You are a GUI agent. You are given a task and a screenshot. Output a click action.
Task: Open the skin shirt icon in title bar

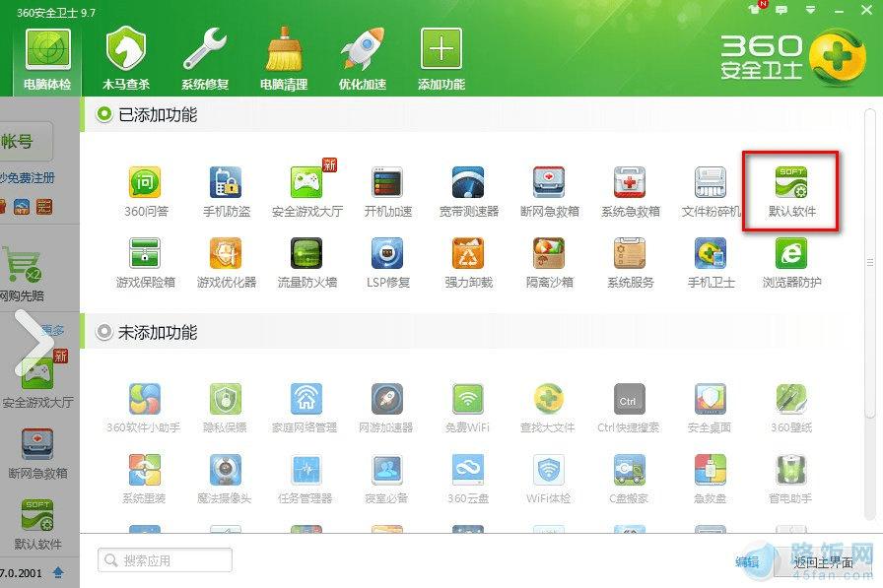click(x=754, y=10)
